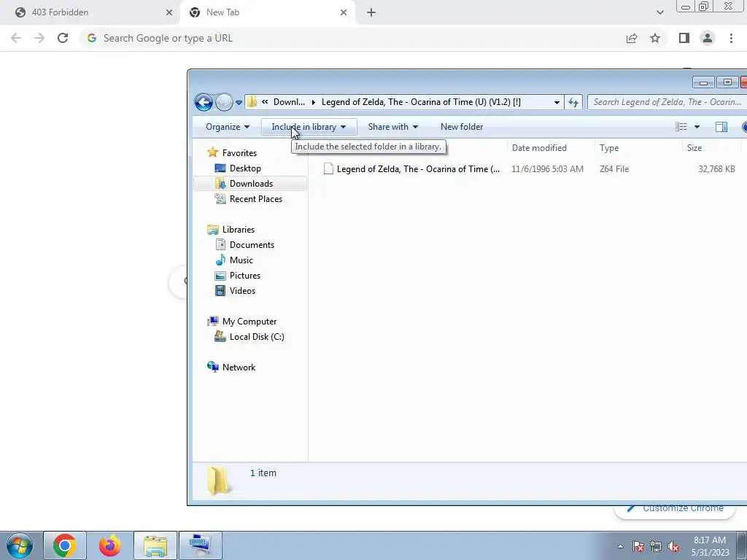
Task: Click the Z64 file's blank document icon
Action: click(x=328, y=168)
